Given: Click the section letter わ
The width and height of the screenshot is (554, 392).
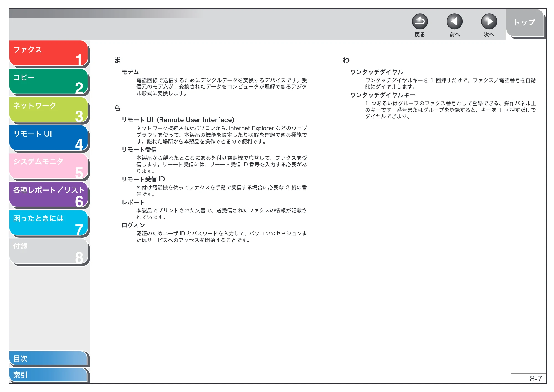Looking at the screenshot, I should [x=346, y=60].
